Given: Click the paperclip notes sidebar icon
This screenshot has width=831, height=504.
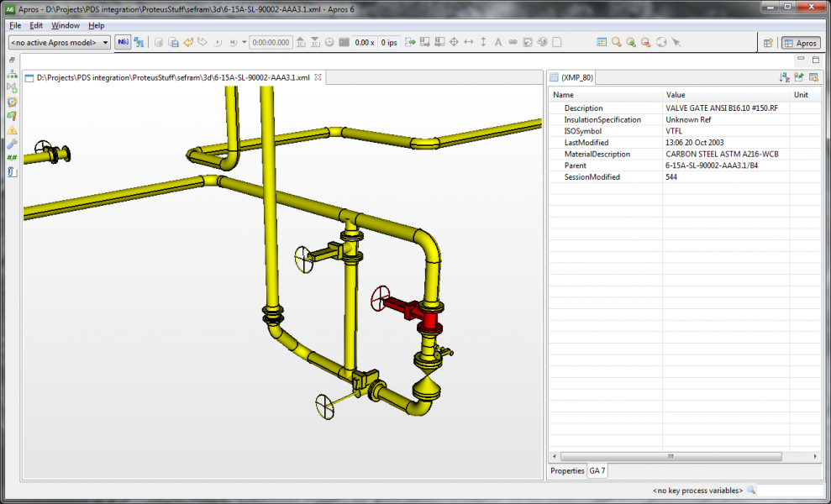Looking at the screenshot, I should coord(12,171).
